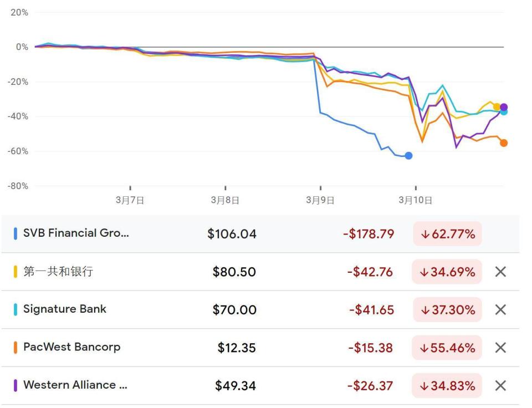
Task: Click the PacWest Bancorp name
Action: 71,348
